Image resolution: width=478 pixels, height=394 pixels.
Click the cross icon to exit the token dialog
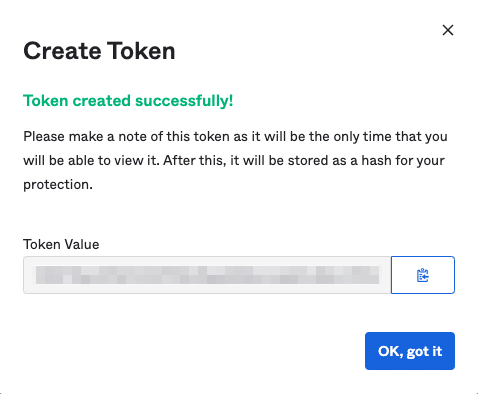pyautogui.click(x=448, y=30)
